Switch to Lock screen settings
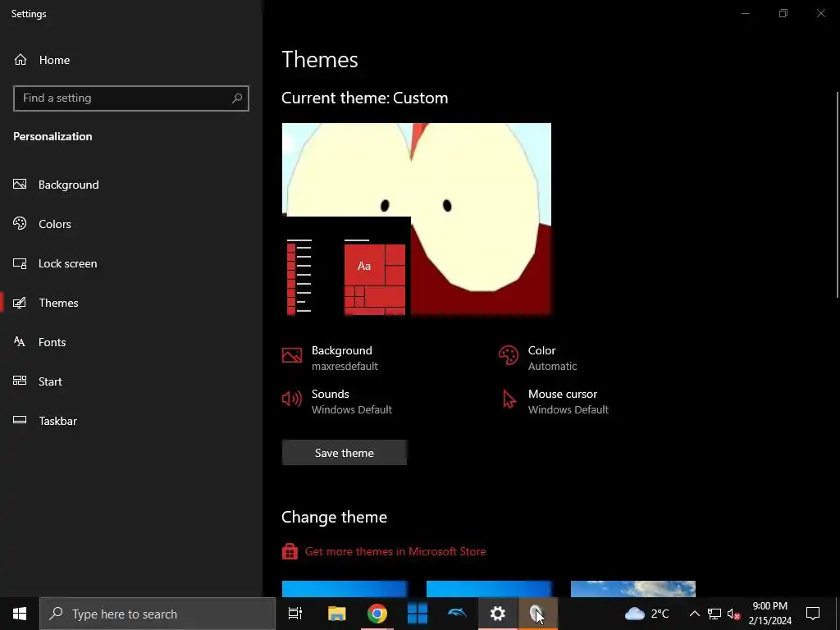Viewport: 840px width, 630px height. pyautogui.click(x=131, y=263)
